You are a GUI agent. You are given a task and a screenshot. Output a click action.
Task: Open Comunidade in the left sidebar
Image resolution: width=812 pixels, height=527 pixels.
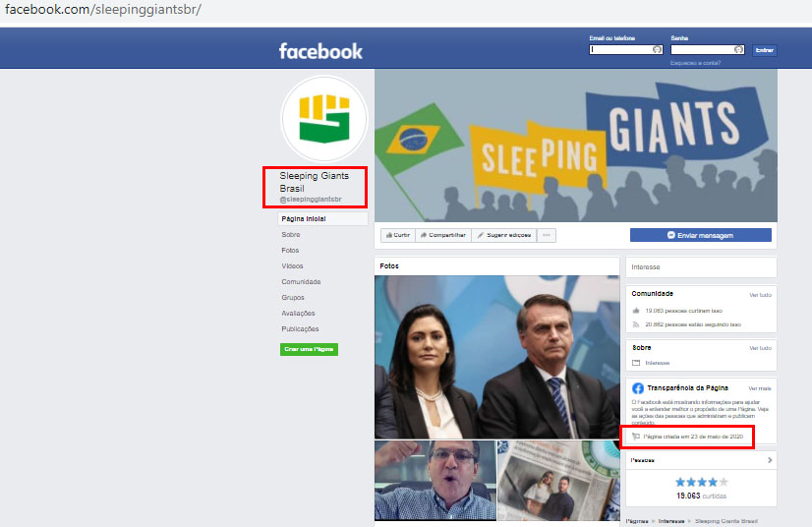point(301,282)
